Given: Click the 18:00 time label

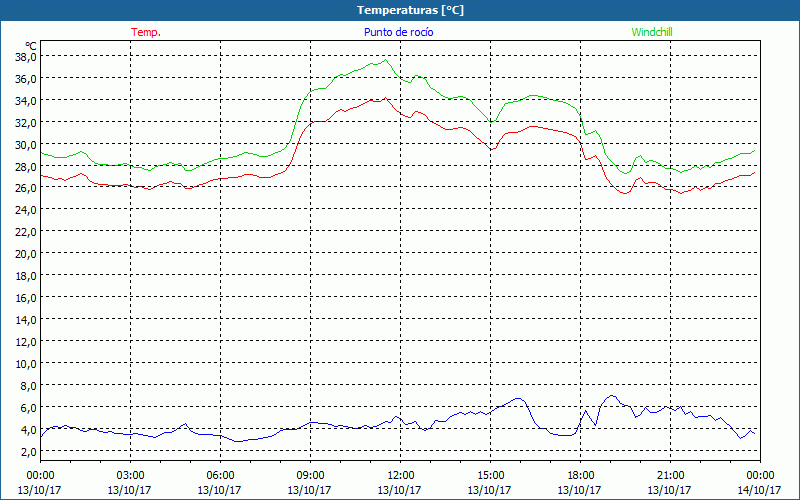Looking at the screenshot, I should pos(580,475).
